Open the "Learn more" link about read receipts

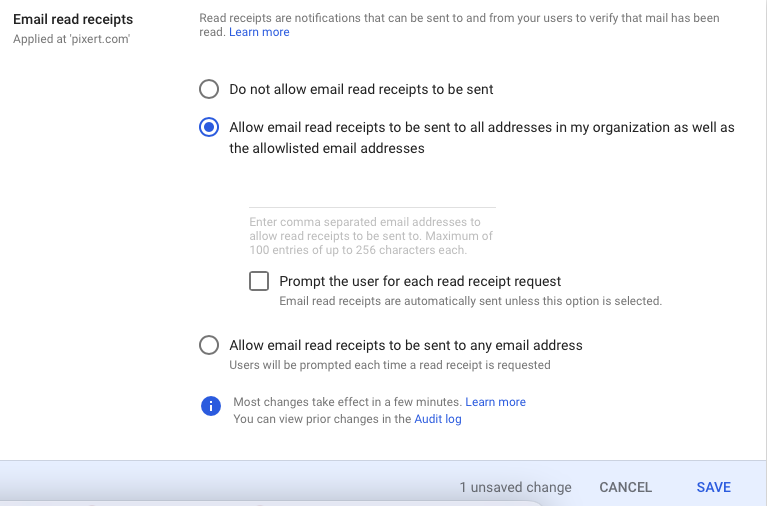[259, 32]
